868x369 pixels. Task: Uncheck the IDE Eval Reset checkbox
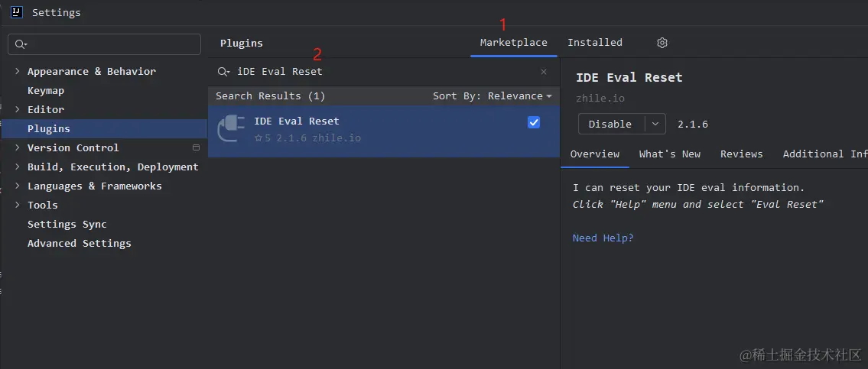(x=534, y=122)
